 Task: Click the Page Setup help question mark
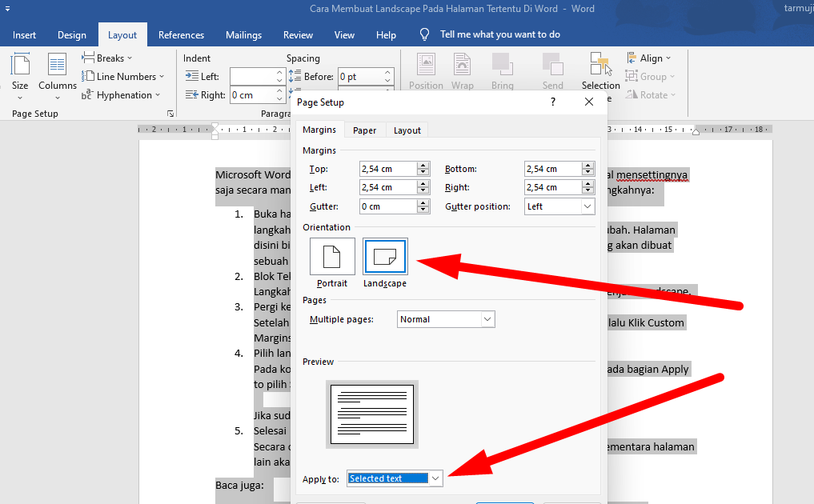click(553, 102)
